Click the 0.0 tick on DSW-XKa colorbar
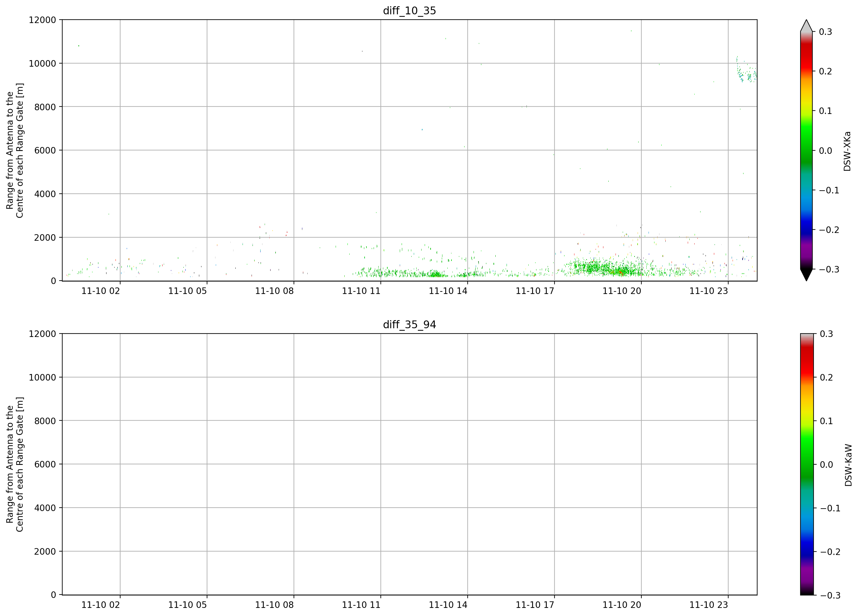Image resolution: width=859 pixels, height=616 pixels. pyautogui.click(x=825, y=151)
